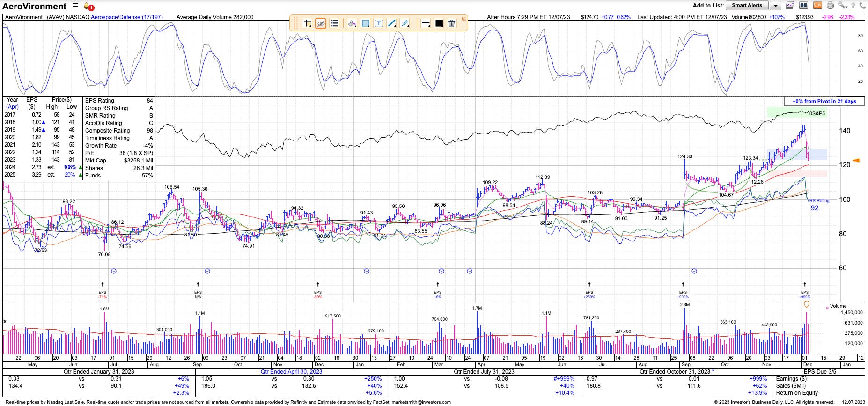The width and height of the screenshot is (868, 406).
Task: Click the Mkt Cap $3258.1 Mil row
Action: [x=119, y=161]
